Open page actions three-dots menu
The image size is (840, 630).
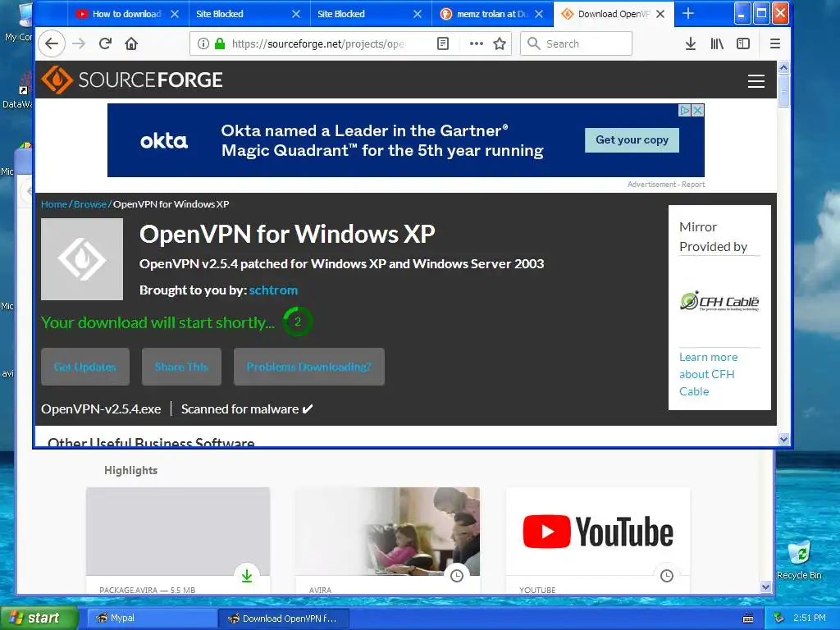[x=477, y=43]
